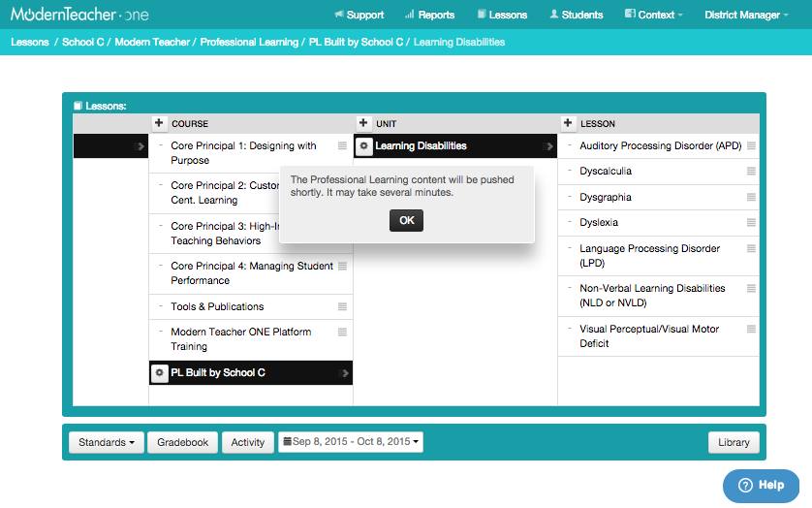
Task: Navigate to School C in the breadcrumb
Action: (x=84, y=43)
